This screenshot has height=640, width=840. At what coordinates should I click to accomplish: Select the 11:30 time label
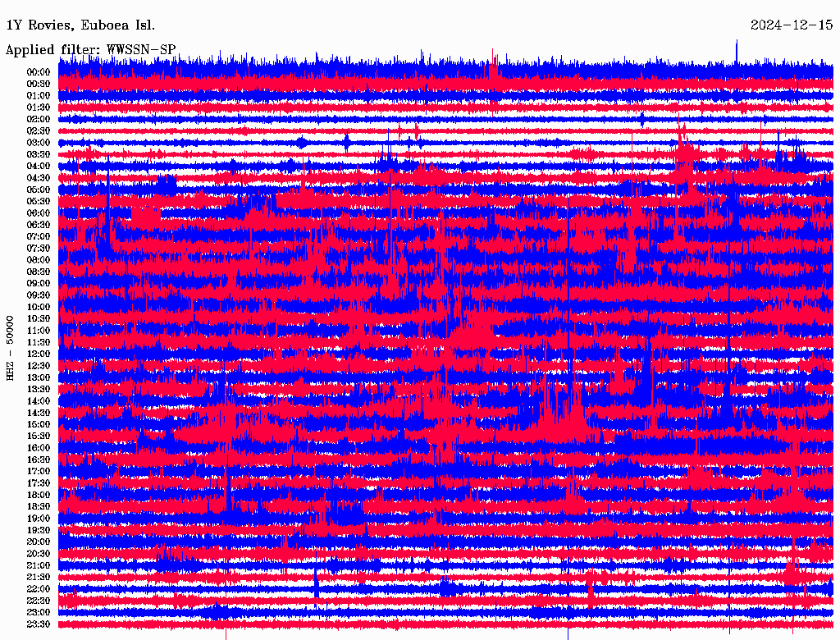pyautogui.click(x=39, y=342)
